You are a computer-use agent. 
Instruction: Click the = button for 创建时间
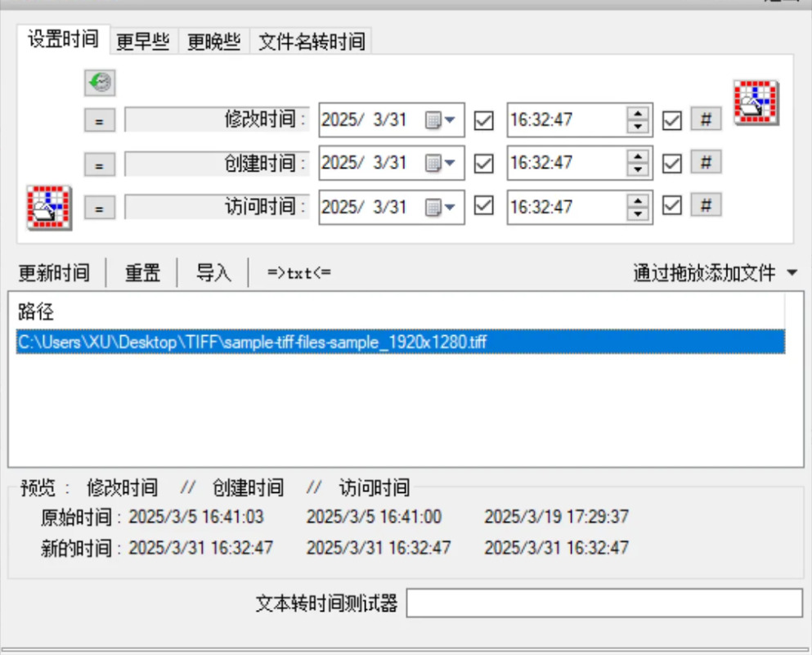pyautogui.click(x=100, y=164)
